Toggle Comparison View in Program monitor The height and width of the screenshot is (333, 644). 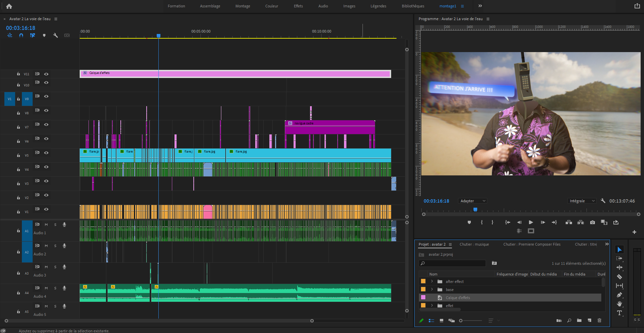point(604,222)
